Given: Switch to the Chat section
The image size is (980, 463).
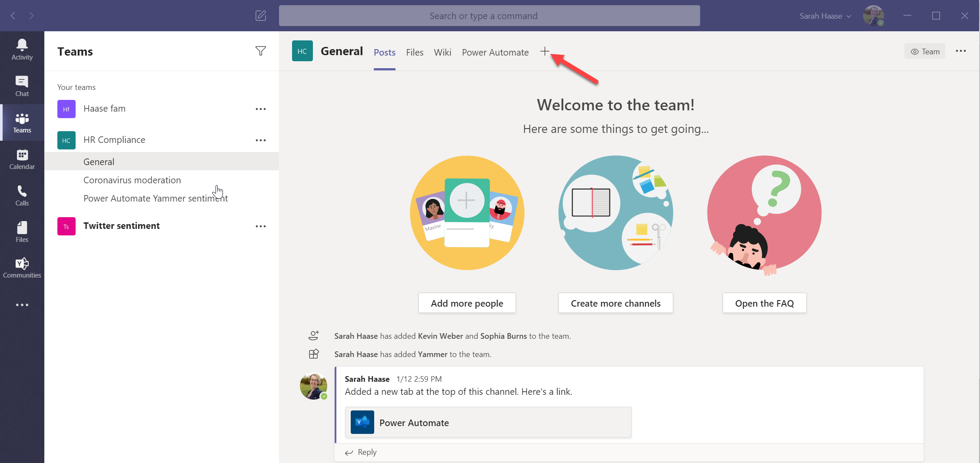Looking at the screenshot, I should (22, 85).
